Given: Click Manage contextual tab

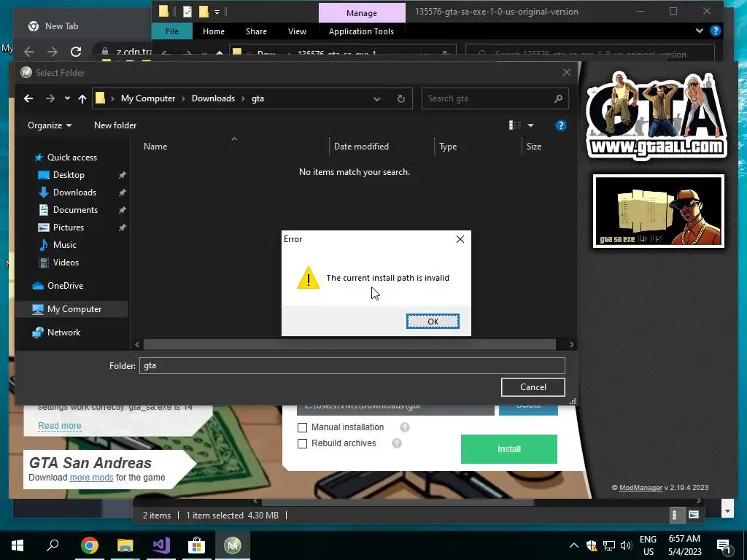Looking at the screenshot, I should point(362,13).
